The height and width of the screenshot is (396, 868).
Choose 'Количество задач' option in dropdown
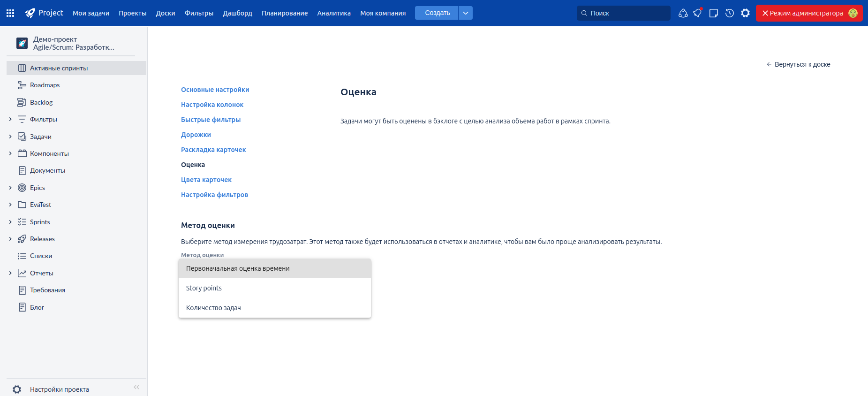click(x=213, y=308)
